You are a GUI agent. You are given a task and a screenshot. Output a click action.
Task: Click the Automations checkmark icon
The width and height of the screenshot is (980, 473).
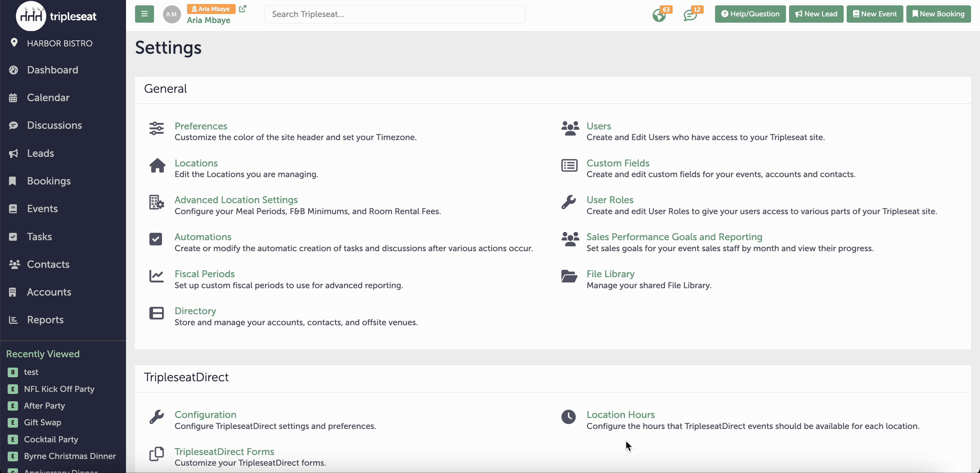156,239
